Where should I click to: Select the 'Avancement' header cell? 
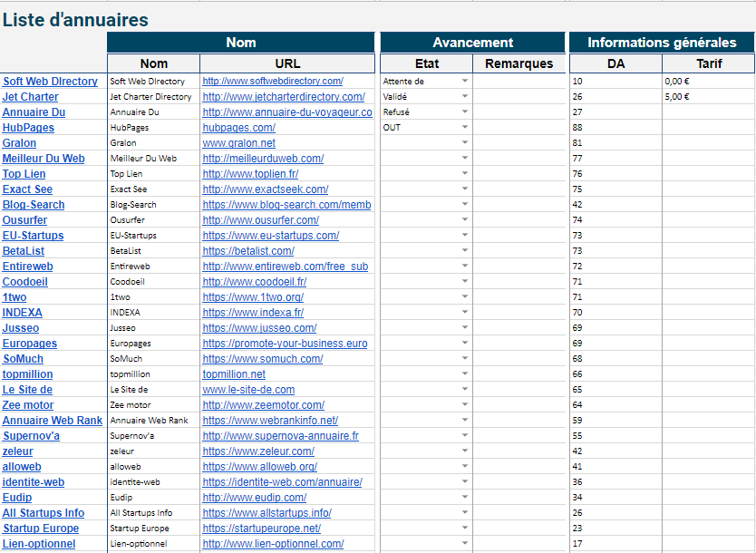tap(472, 43)
